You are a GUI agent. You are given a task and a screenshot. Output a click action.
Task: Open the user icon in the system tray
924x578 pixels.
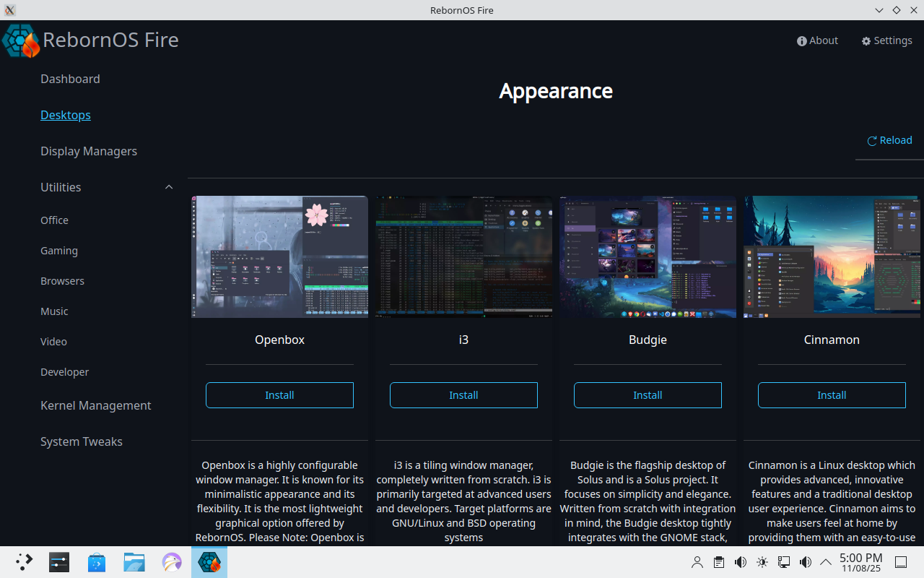point(697,562)
